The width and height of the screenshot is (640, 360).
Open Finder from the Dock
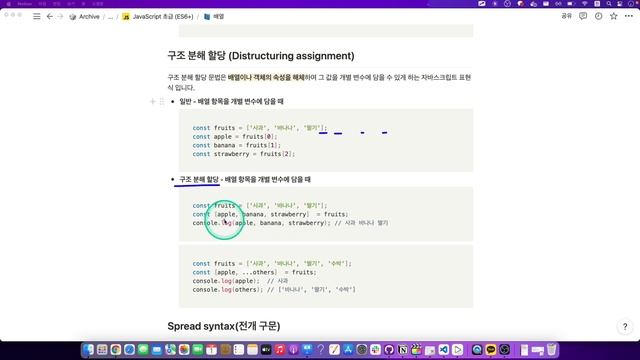(x=89, y=350)
